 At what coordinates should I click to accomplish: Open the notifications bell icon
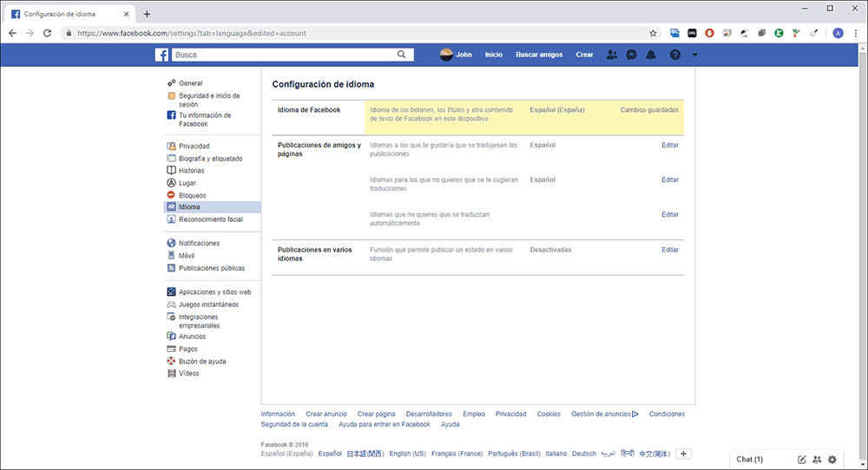click(x=651, y=55)
